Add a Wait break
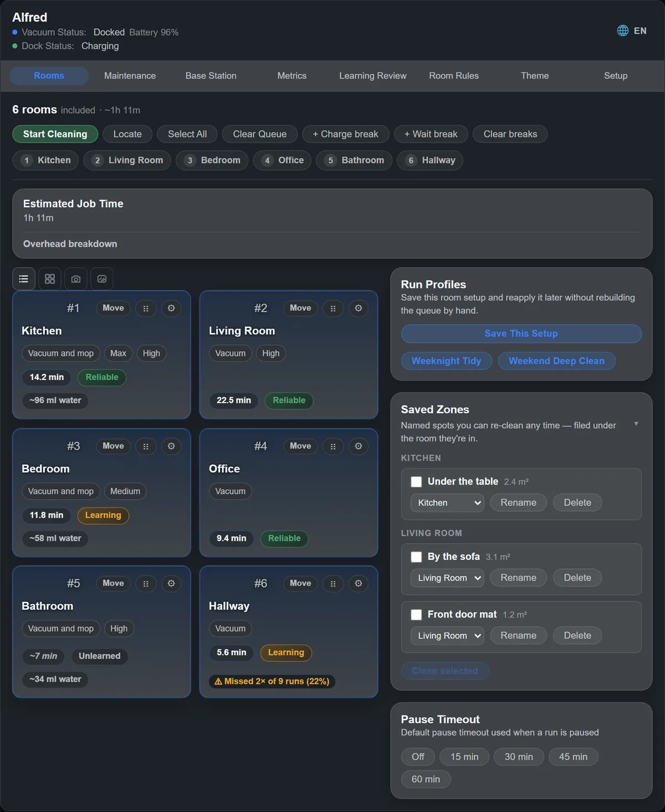This screenshot has height=812, width=665. pos(431,134)
